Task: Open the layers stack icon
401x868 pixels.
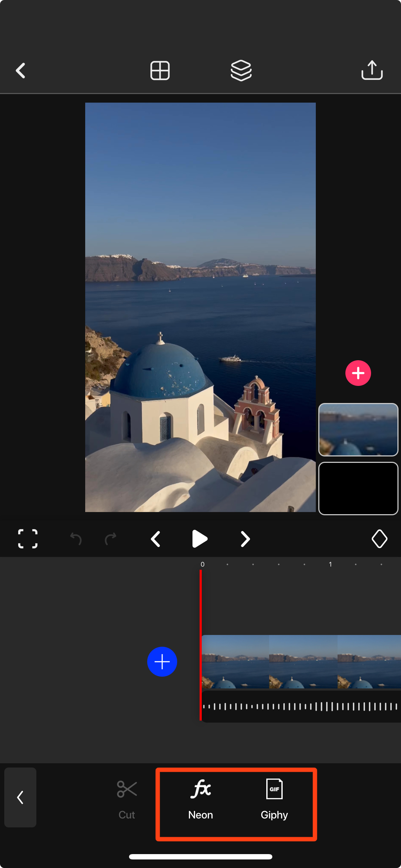Action: click(x=241, y=71)
